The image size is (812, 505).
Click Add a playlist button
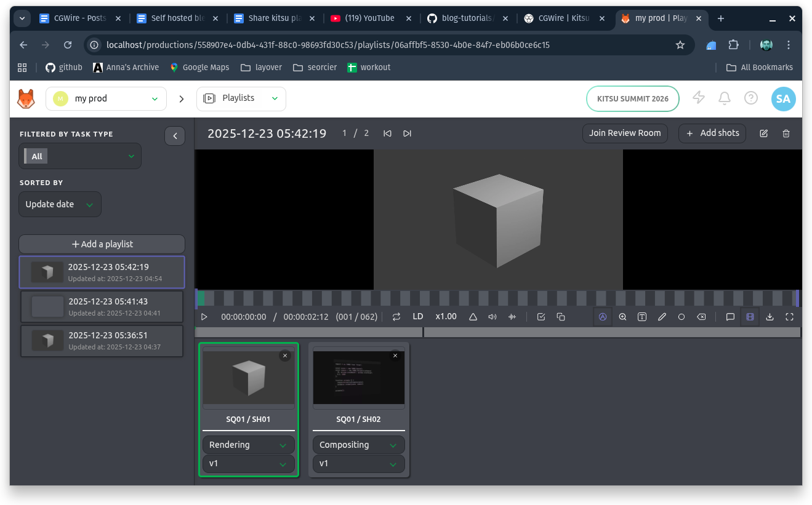pyautogui.click(x=102, y=244)
